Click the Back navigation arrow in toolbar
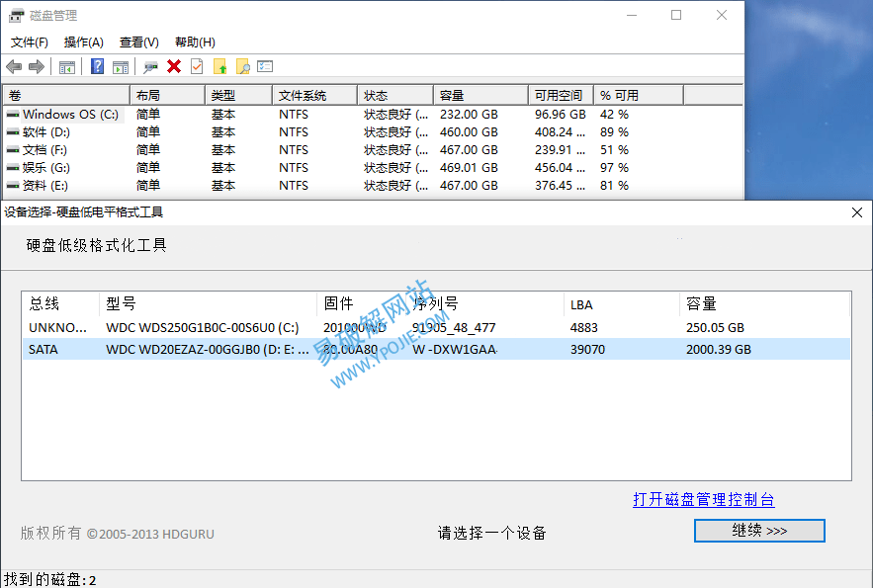 click(13, 66)
